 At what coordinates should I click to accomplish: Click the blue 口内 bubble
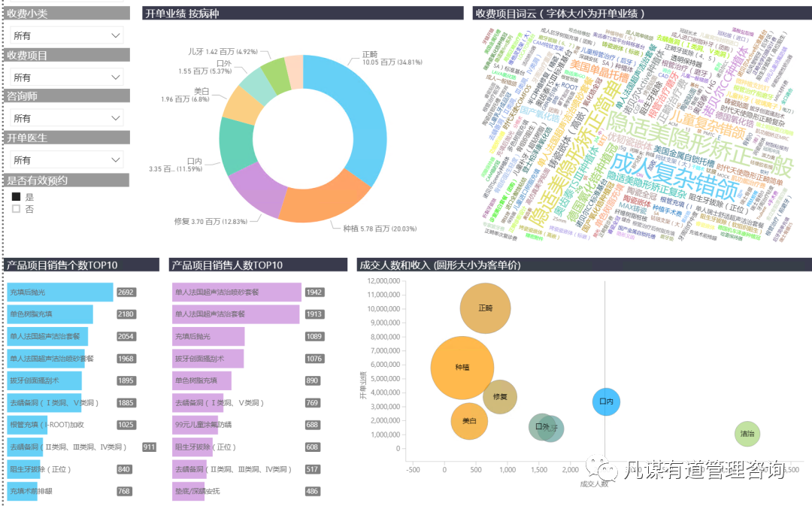pos(605,401)
